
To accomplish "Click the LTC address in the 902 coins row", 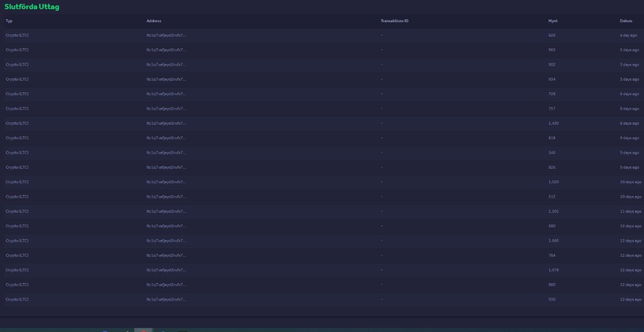I will pos(166,64).
